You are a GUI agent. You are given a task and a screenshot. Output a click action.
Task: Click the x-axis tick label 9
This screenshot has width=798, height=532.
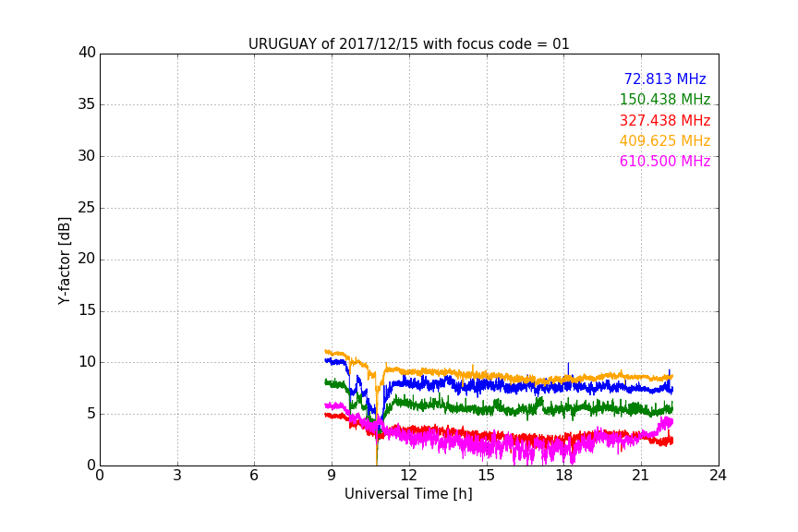click(x=332, y=476)
